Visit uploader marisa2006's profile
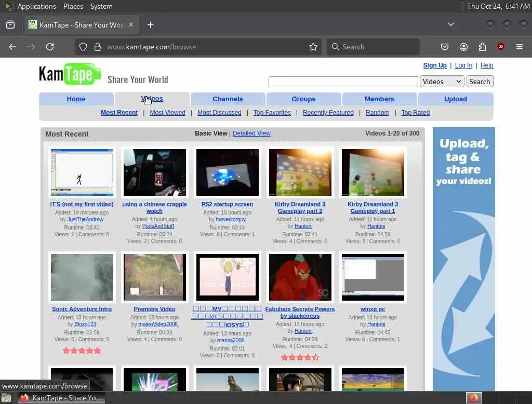 click(x=231, y=340)
